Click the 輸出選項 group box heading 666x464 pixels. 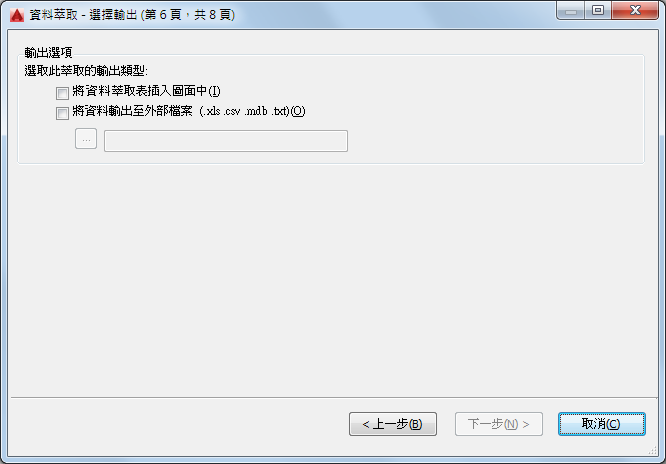48,53
